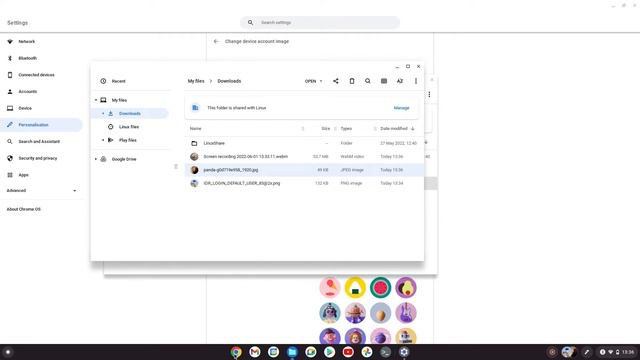
Task: Choose the onigiri avatar image
Action: point(355,287)
